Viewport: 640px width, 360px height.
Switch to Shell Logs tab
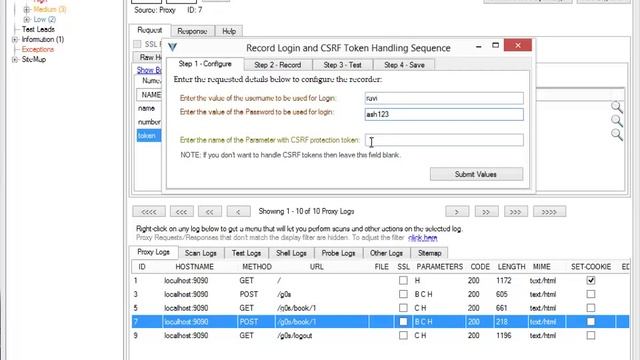[291, 253]
